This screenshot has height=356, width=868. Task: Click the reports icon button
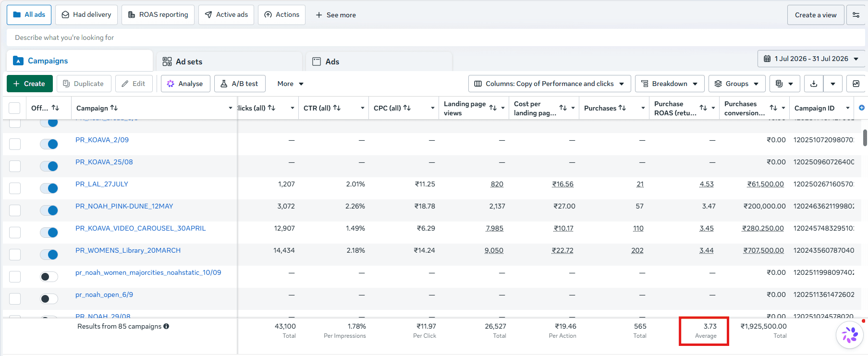coord(785,84)
